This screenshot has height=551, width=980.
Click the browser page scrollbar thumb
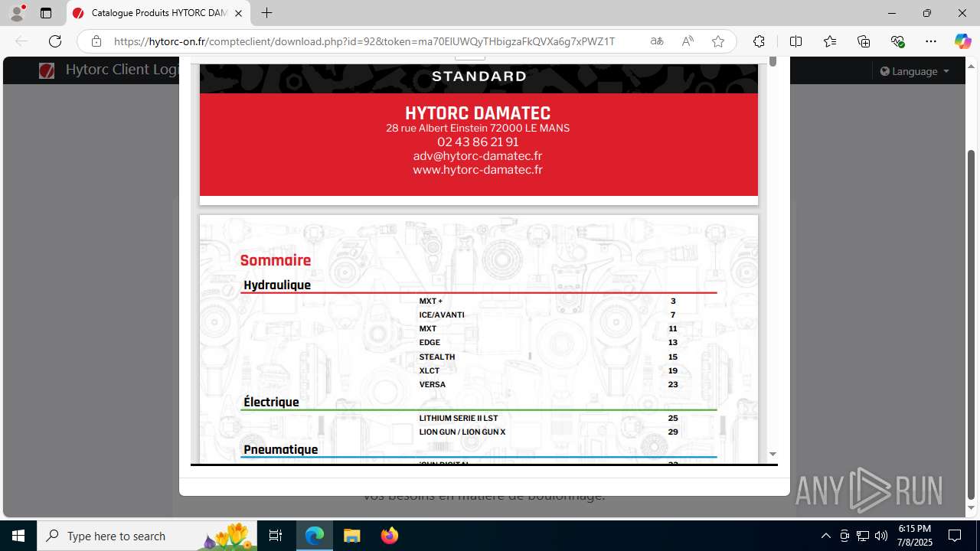tap(972, 324)
